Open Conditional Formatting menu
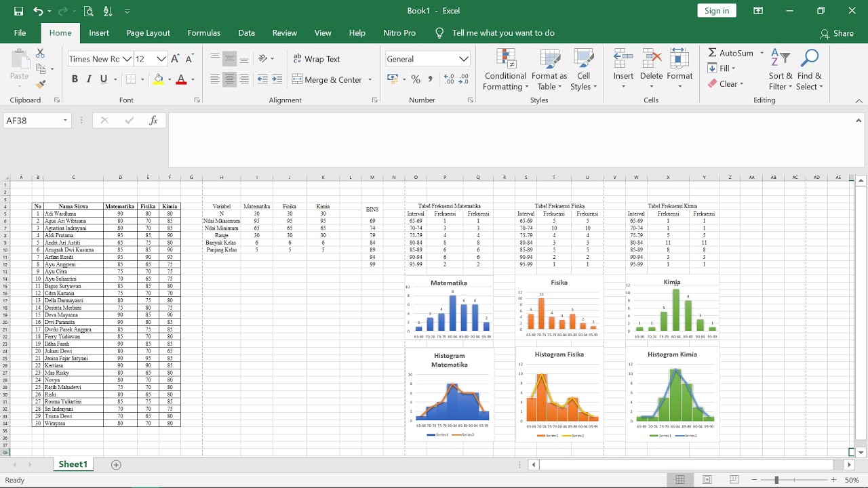Screen dimensions: 868x488 (x=505, y=69)
